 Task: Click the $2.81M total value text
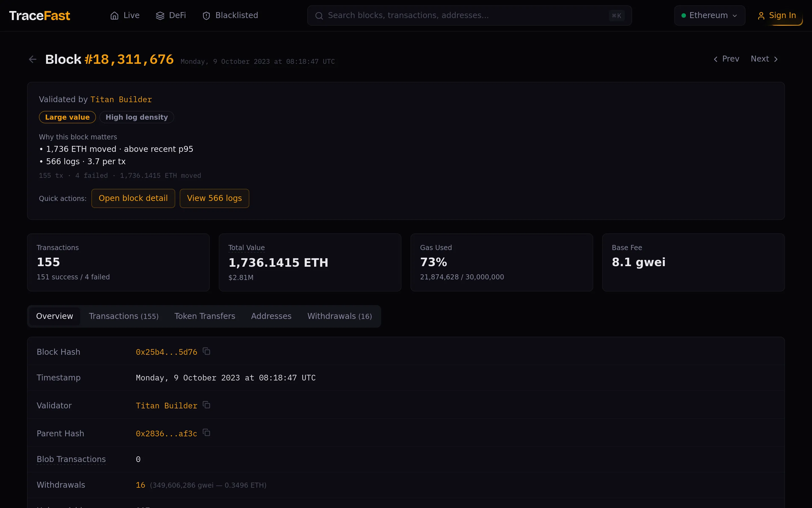tap(241, 277)
